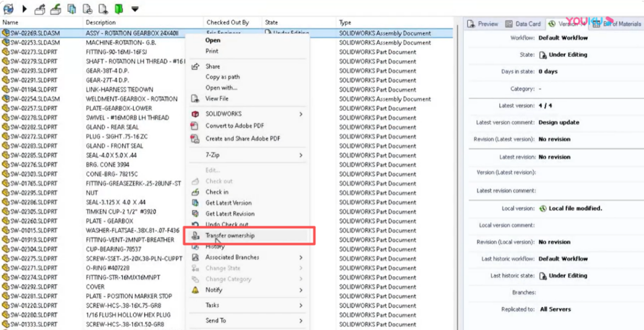Click description O-RING #407228

(x=107, y=268)
